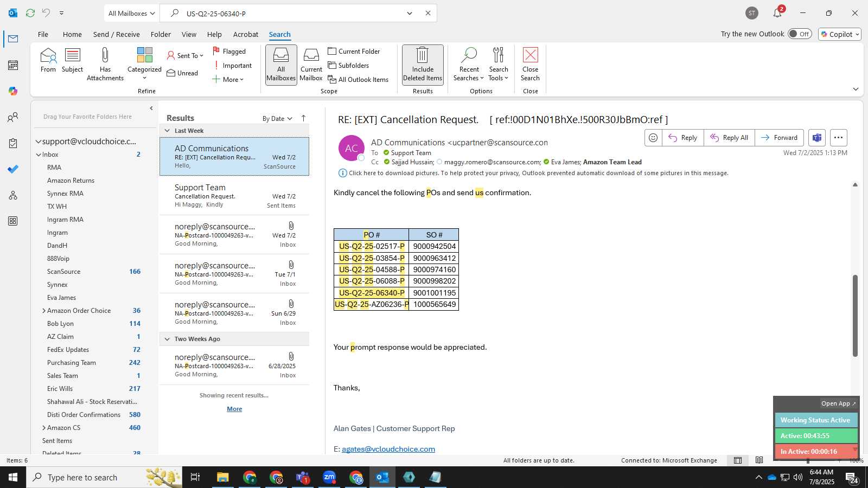The image size is (868, 488).
Task: Open the People view in sidebar
Action: (x=13, y=117)
